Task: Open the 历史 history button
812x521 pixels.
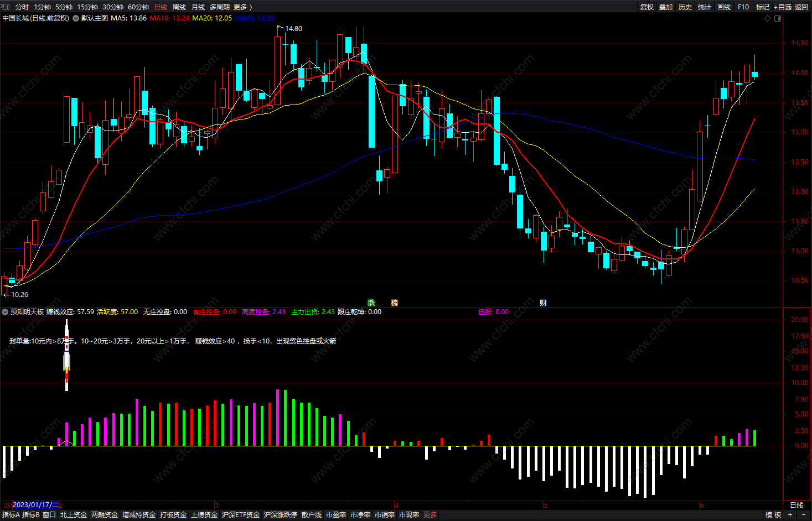Action: 685,7
